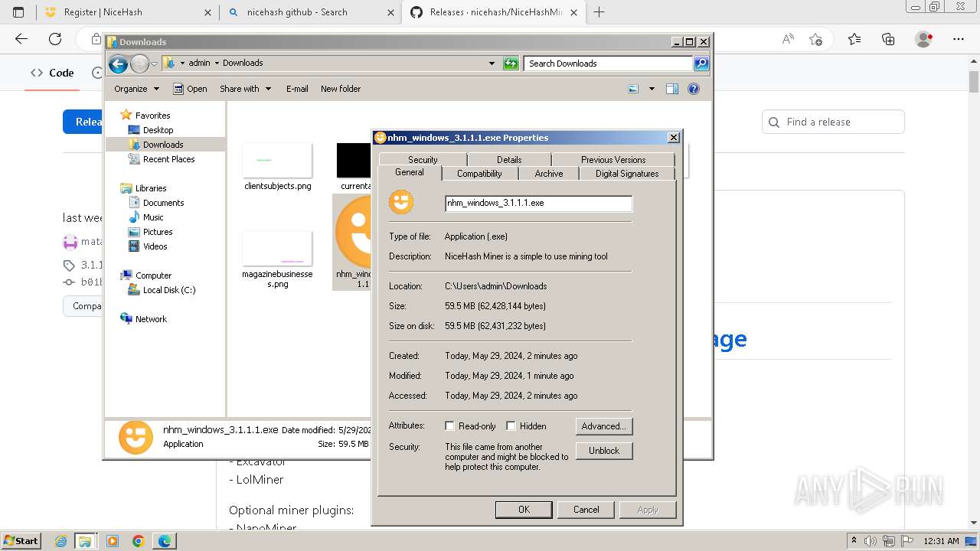The image size is (980, 551).
Task: Switch to nicehash github Search tab
Action: 310,12
